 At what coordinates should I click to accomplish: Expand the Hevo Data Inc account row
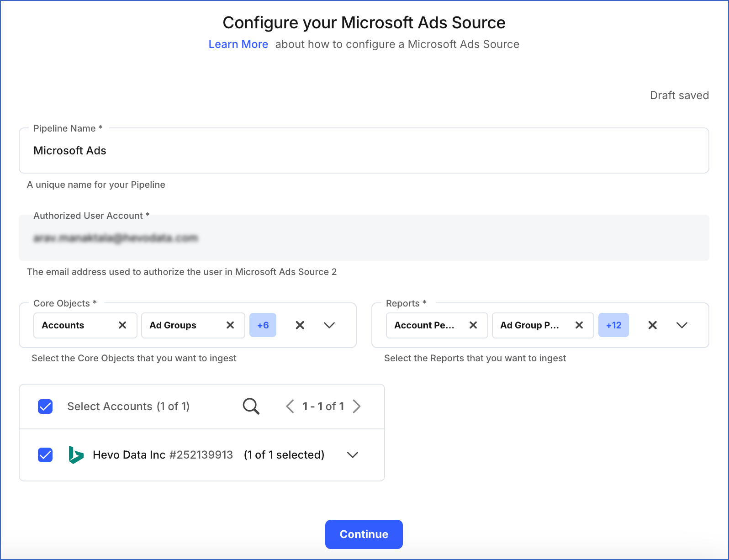353,455
